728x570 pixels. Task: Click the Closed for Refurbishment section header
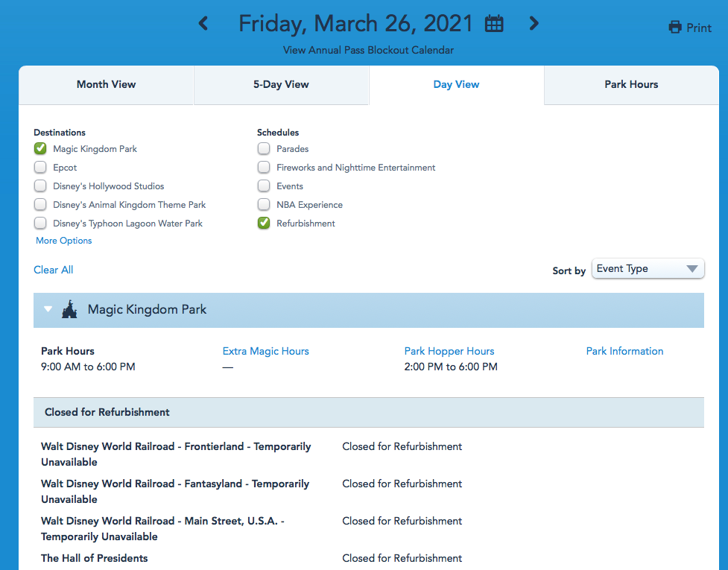tap(369, 412)
